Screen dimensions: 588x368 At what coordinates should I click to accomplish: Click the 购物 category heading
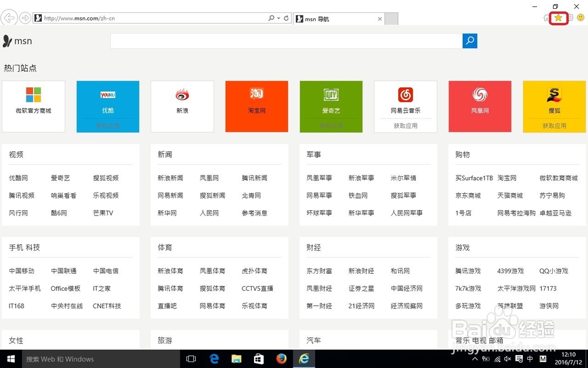462,154
